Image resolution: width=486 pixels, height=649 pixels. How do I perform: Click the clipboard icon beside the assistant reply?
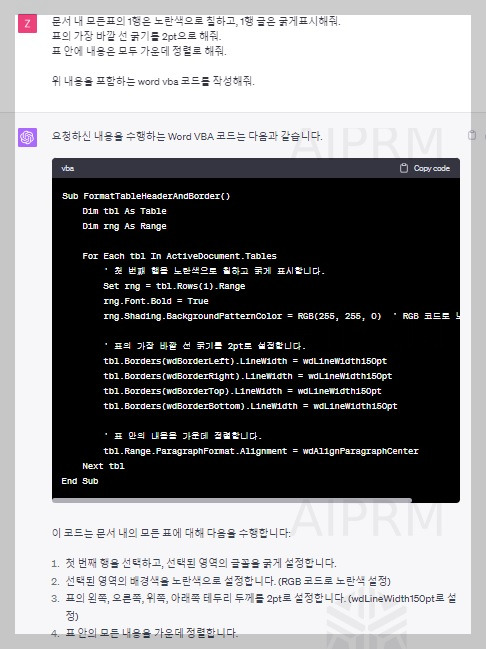pos(472,135)
